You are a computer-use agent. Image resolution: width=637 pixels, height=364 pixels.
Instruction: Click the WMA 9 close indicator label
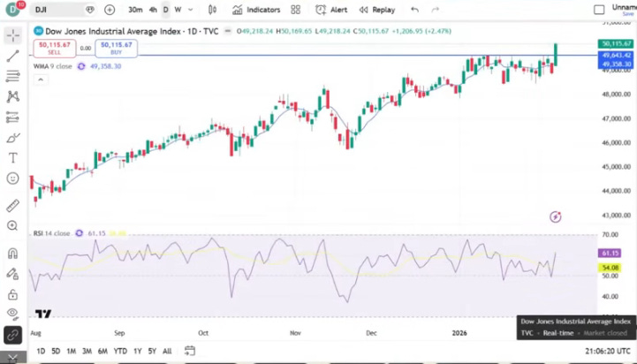(x=52, y=66)
